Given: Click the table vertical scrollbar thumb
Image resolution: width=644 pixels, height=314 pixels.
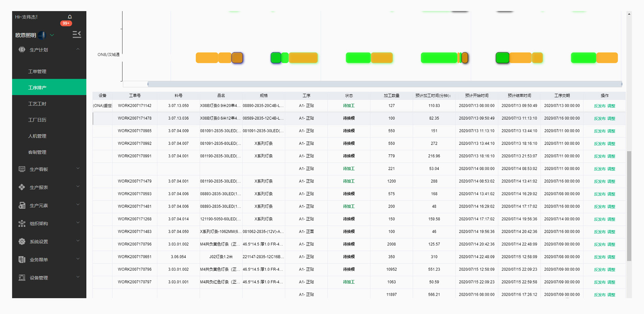Looking at the screenshot, I should point(629,206).
